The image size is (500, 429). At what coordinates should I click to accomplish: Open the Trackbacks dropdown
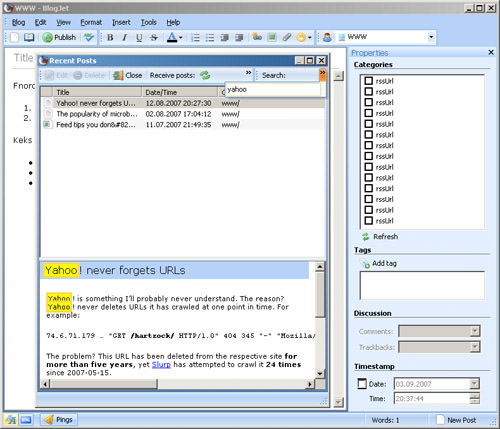coord(475,347)
